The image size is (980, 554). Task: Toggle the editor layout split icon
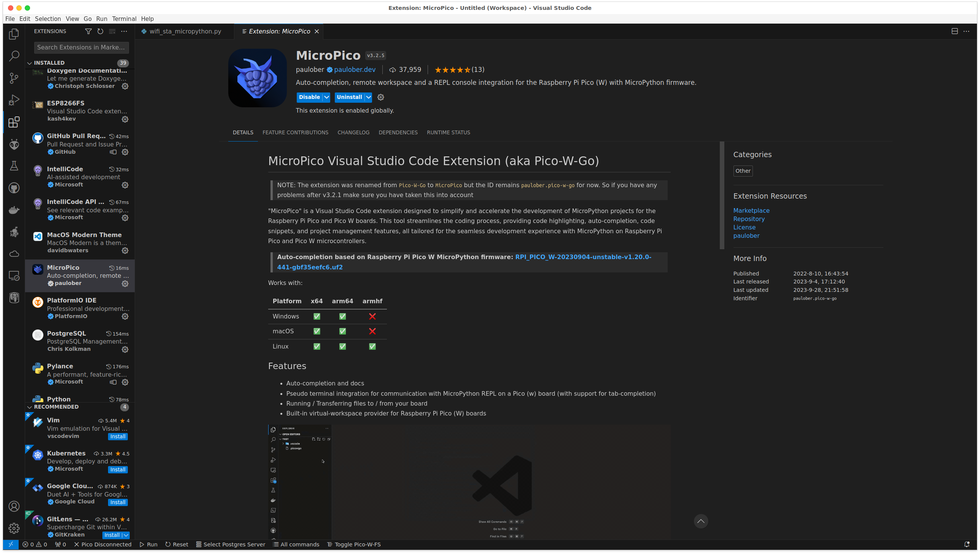click(955, 31)
